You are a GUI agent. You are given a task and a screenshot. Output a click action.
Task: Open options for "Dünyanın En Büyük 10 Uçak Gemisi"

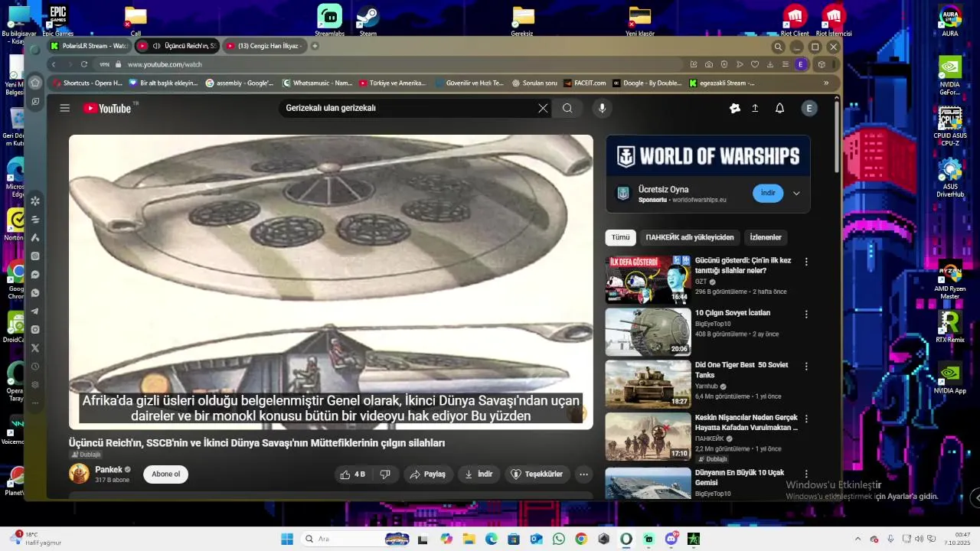[806, 474]
